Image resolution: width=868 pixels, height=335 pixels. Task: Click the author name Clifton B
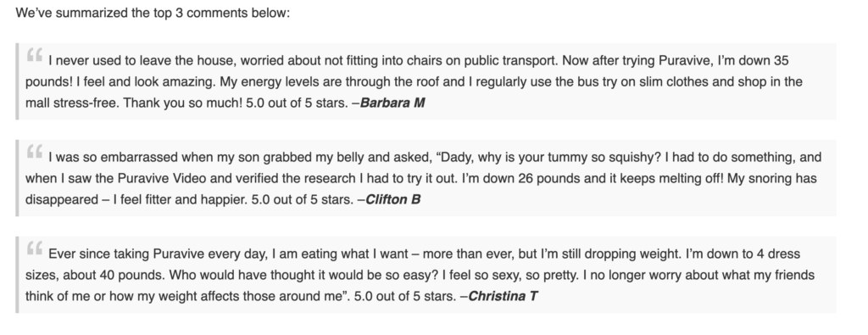393,200
